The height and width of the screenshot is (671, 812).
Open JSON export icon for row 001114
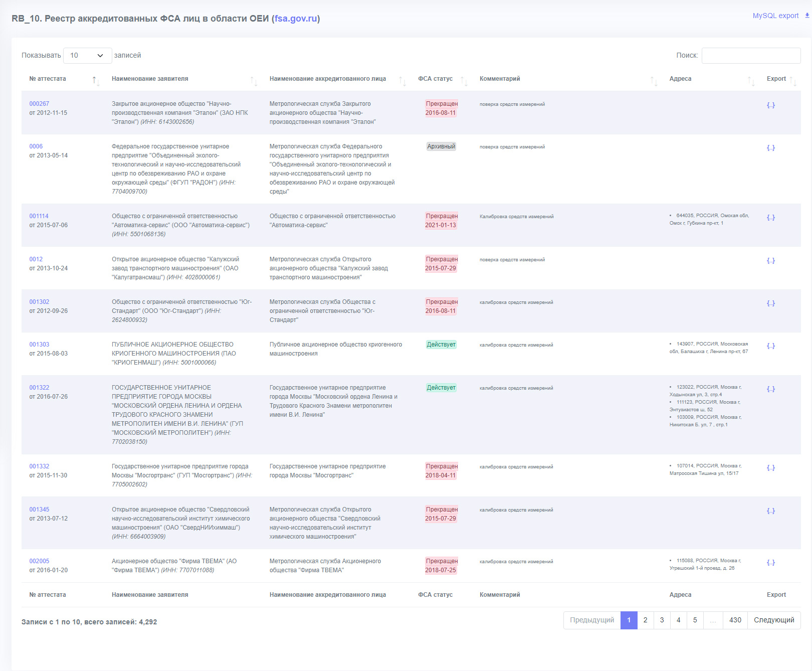[x=770, y=217]
